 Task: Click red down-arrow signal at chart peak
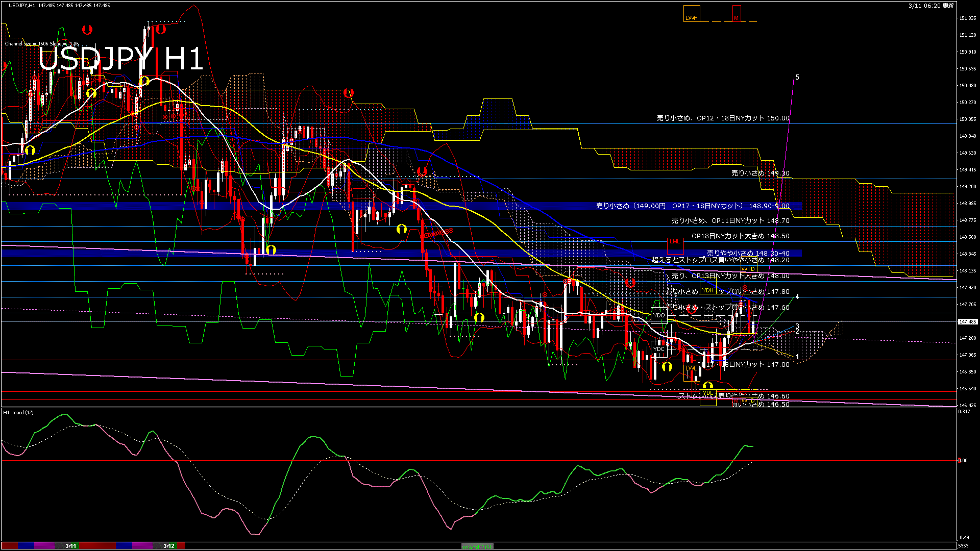pos(161,29)
